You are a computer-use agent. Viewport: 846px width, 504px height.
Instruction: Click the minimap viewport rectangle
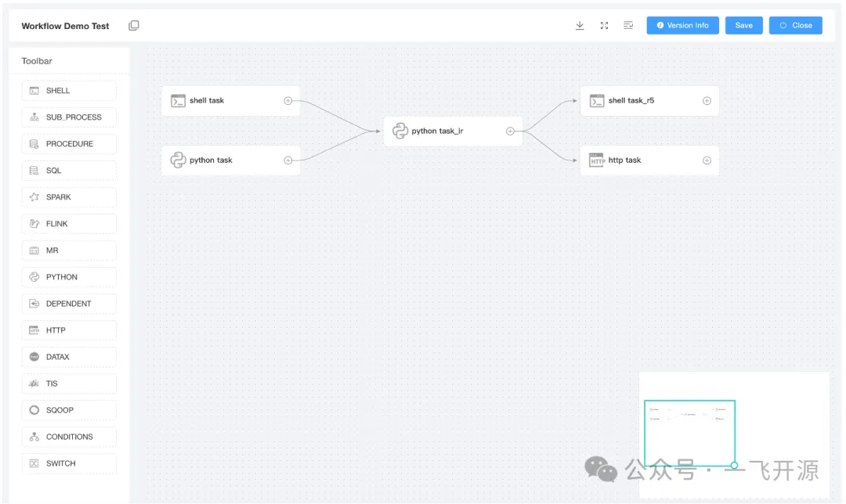coord(689,433)
